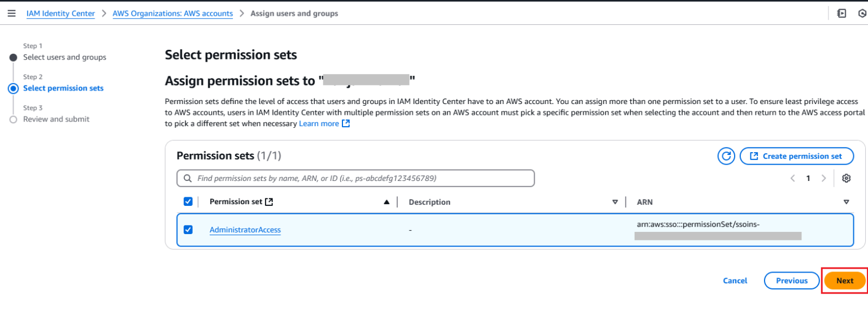This screenshot has height=311, width=868.
Task: Open table preferences gear icon
Action: (846, 178)
